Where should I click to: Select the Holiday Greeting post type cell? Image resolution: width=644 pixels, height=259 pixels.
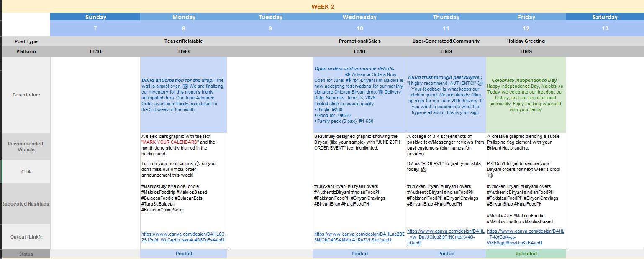(526, 41)
